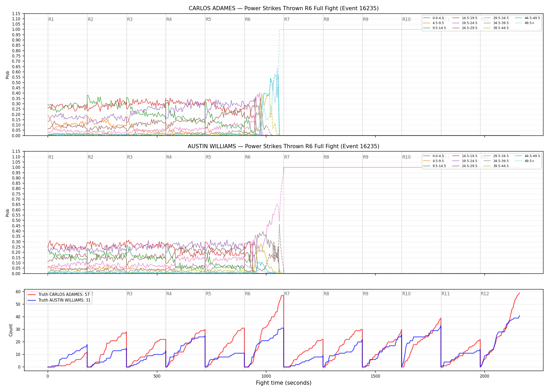Viewport: 549px width, 392px height.
Task: Click the 1.00 y-axis tick in top chart
Action: [16, 30]
